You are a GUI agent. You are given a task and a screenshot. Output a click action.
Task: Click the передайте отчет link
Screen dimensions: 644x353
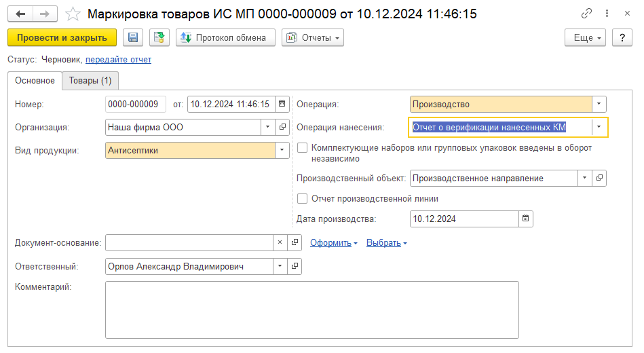[x=118, y=60]
